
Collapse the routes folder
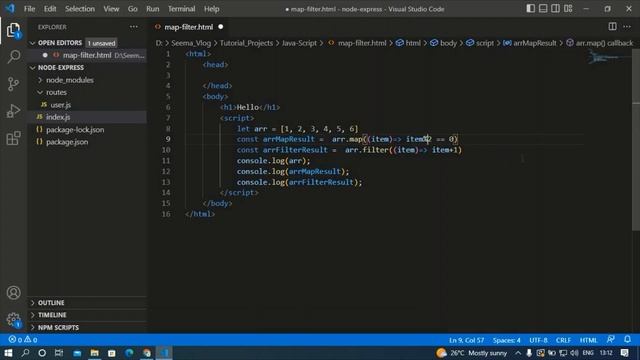pyautogui.click(x=56, y=92)
